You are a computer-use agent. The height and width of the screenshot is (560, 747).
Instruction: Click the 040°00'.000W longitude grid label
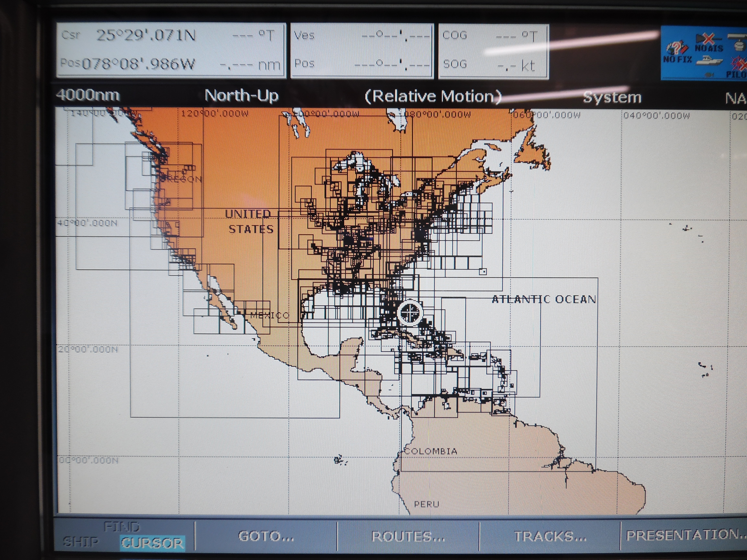tap(656, 116)
